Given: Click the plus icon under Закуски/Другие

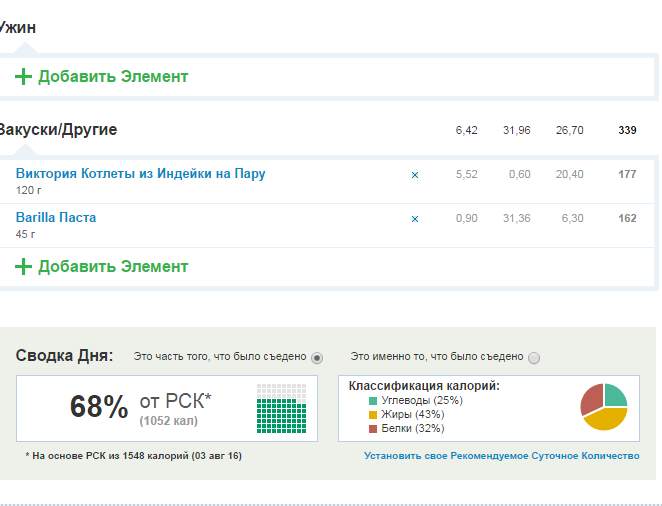Looking at the screenshot, I should pyautogui.click(x=23, y=267).
